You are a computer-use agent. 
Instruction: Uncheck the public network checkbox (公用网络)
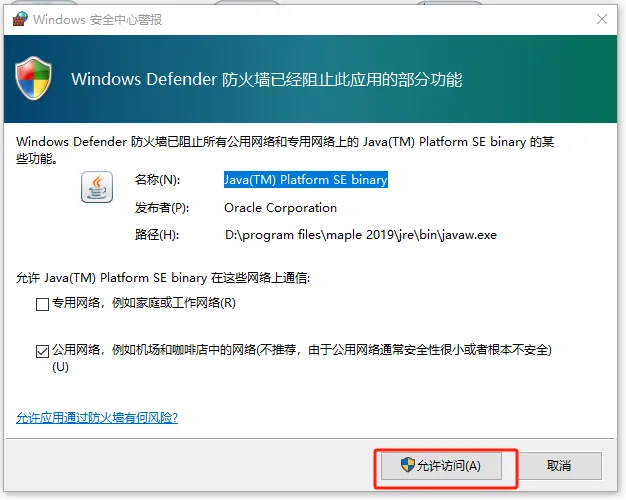42,351
